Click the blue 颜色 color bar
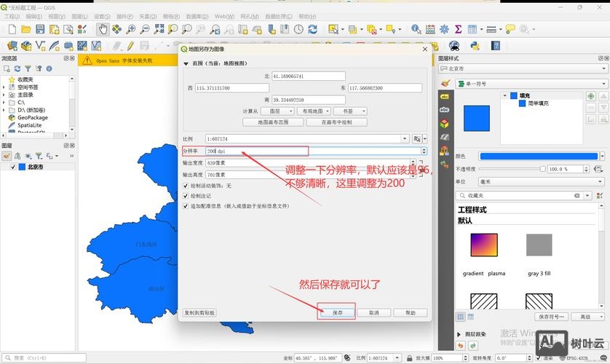 coord(539,156)
